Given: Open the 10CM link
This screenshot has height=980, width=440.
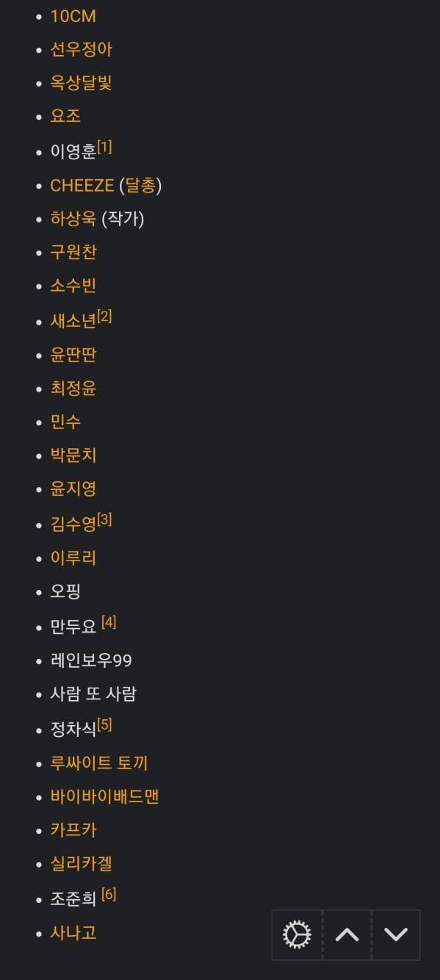Looking at the screenshot, I should [x=73, y=16].
